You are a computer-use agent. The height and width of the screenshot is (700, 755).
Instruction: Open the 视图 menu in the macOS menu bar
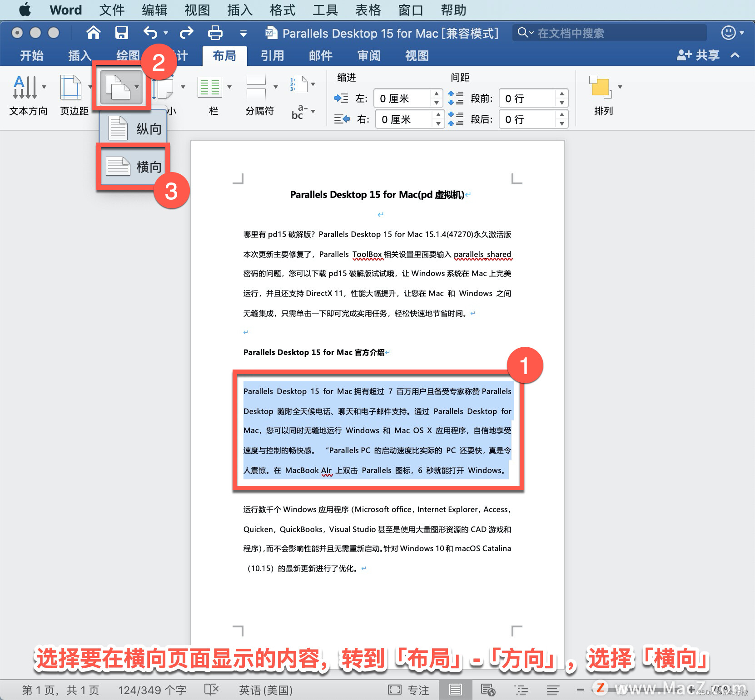(x=197, y=10)
